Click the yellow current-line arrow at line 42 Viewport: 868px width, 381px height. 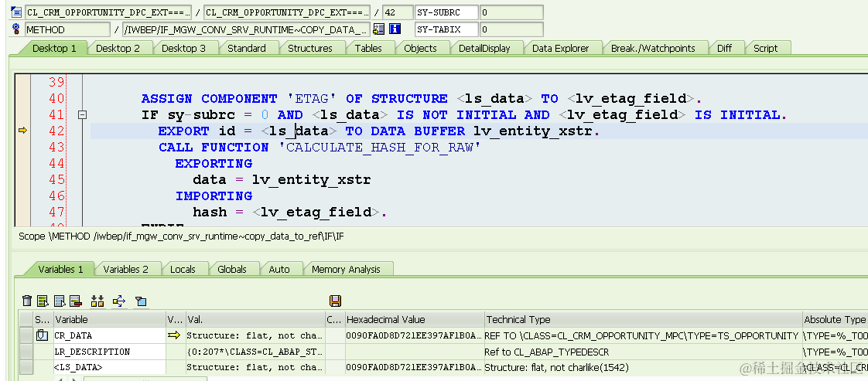coord(22,131)
